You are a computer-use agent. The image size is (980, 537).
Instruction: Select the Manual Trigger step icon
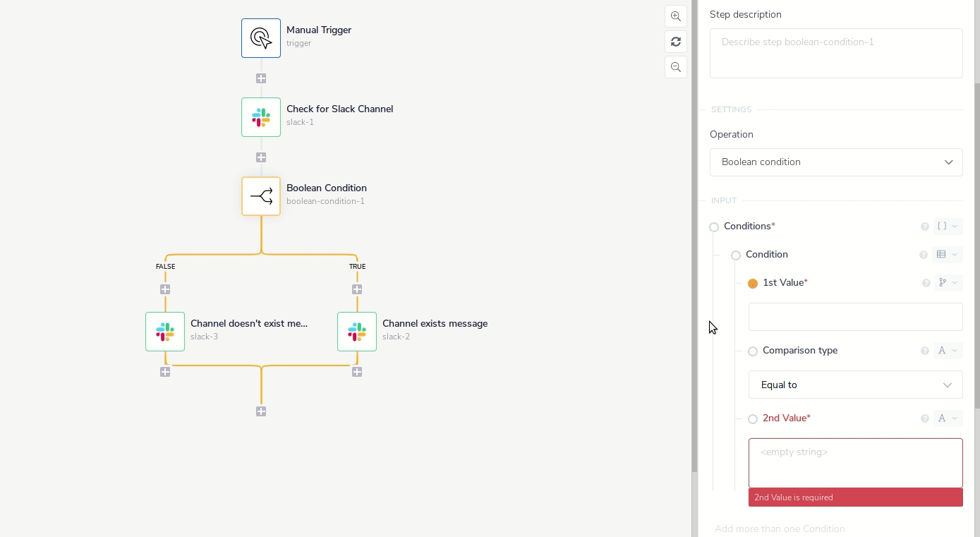(261, 38)
